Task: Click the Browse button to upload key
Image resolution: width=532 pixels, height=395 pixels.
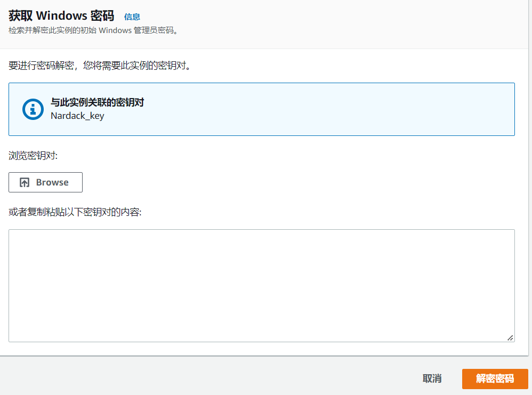Action: click(45, 182)
